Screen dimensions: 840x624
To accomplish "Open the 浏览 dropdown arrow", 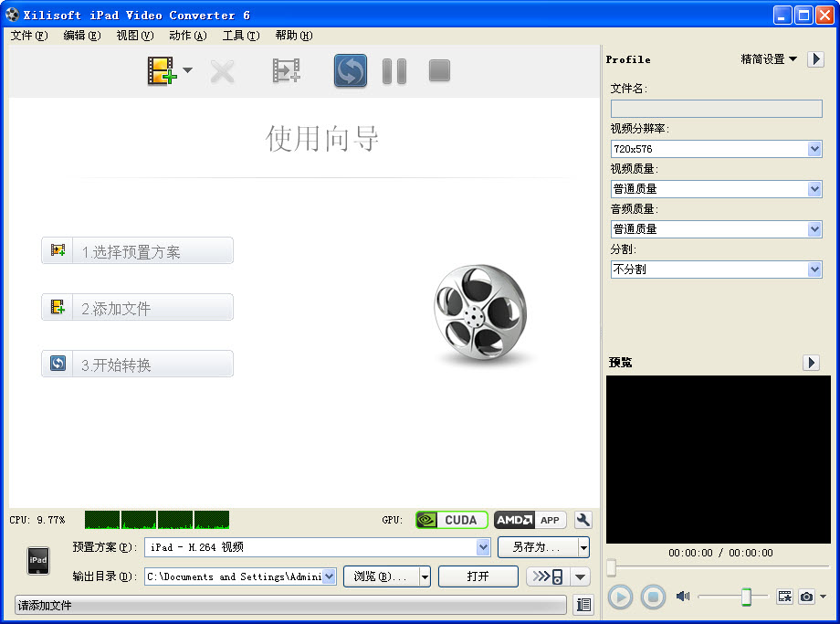I will point(425,576).
